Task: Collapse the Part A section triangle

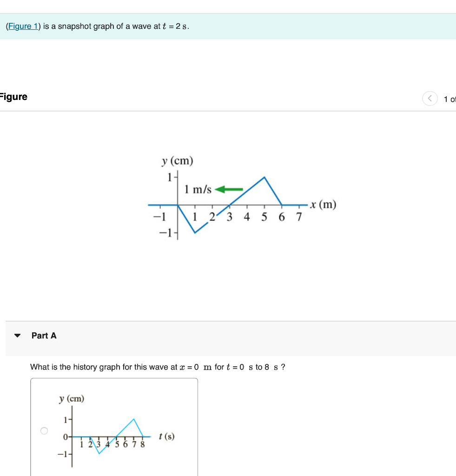Action: [x=18, y=336]
